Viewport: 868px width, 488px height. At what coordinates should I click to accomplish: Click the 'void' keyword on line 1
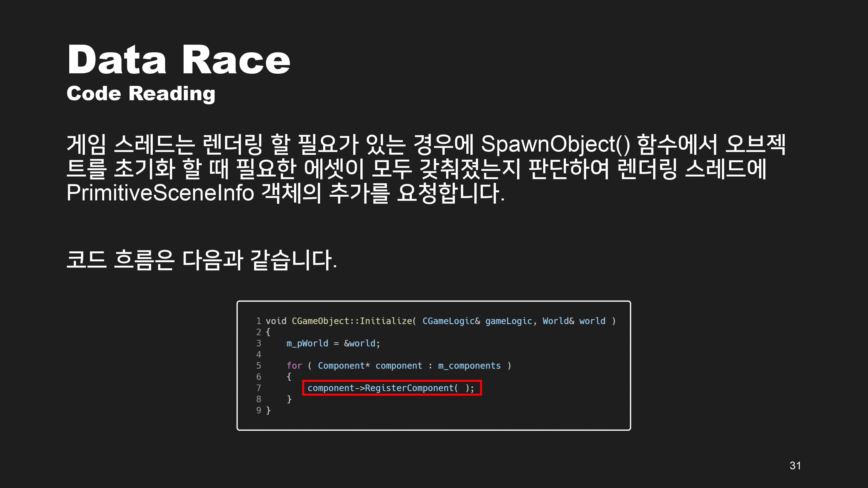pos(276,321)
